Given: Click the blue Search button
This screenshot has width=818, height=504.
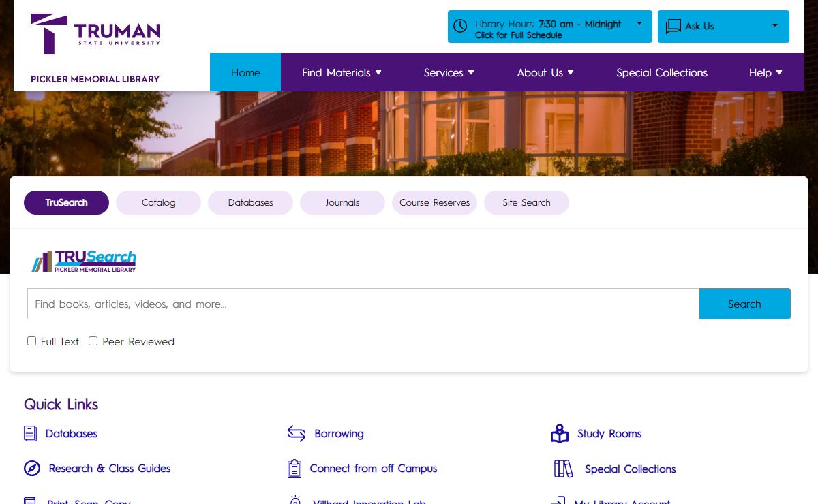Looking at the screenshot, I should click(744, 304).
